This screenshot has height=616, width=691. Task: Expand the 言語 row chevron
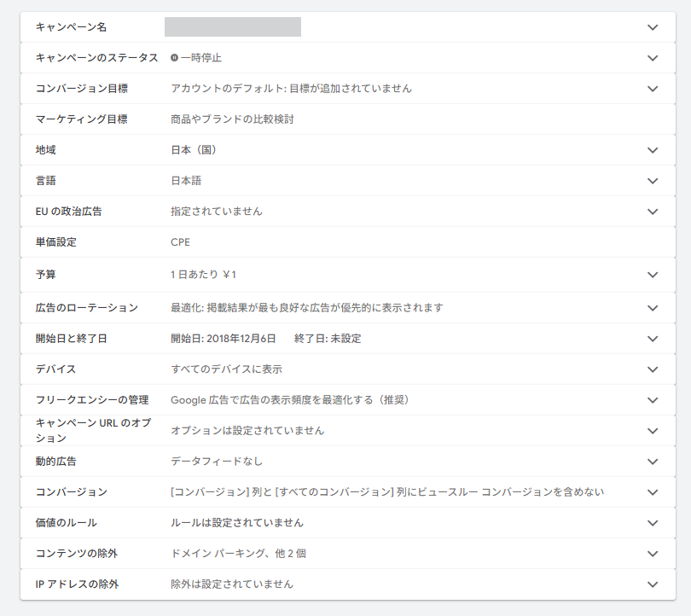(653, 181)
